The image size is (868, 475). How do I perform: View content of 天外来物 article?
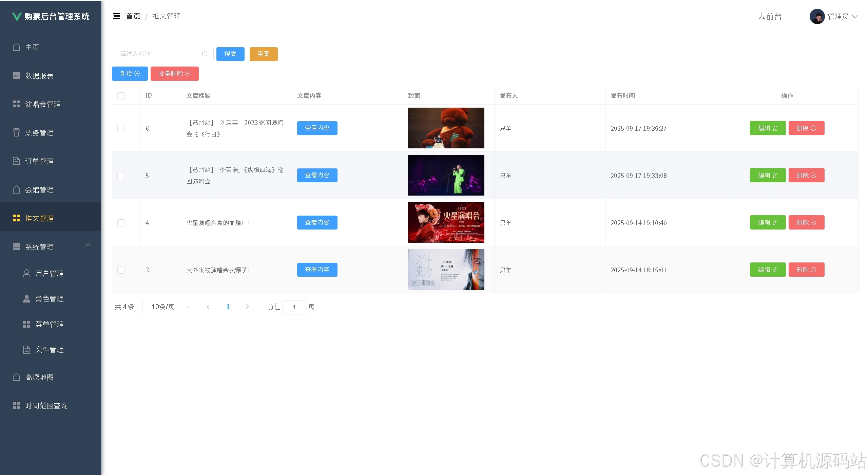tap(317, 270)
